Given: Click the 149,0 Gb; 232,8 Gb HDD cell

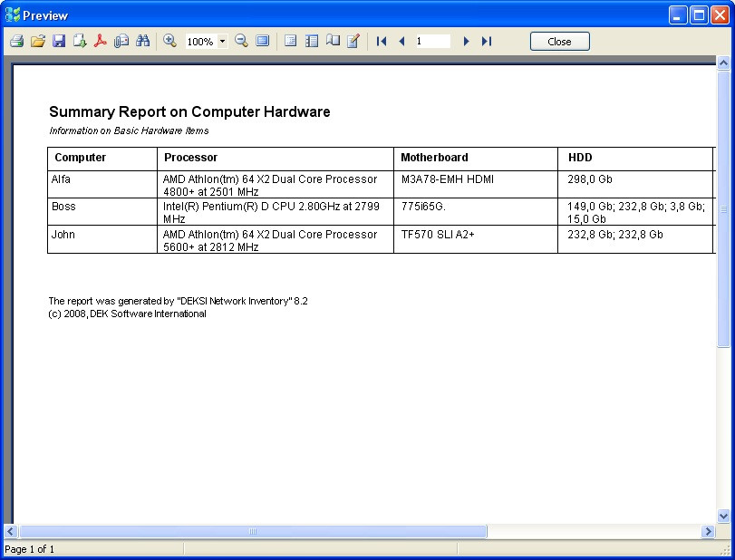Looking at the screenshot, I should (x=635, y=212).
